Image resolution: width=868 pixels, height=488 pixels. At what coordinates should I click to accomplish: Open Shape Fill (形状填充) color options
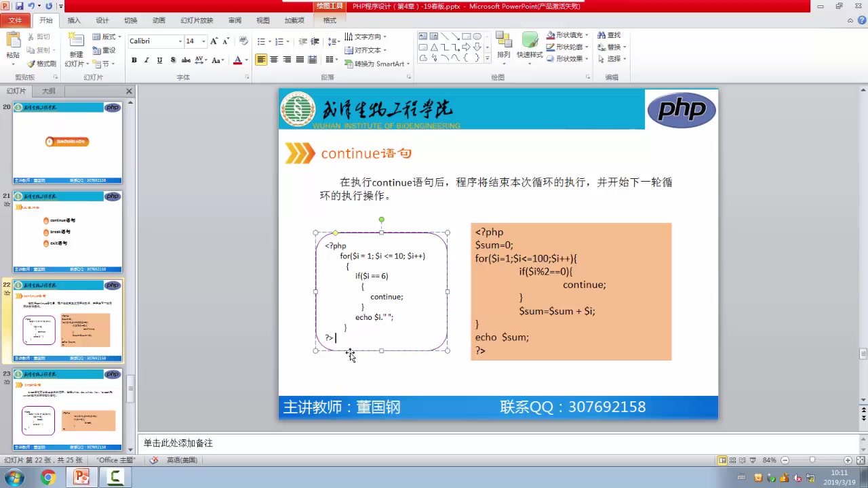coord(568,35)
